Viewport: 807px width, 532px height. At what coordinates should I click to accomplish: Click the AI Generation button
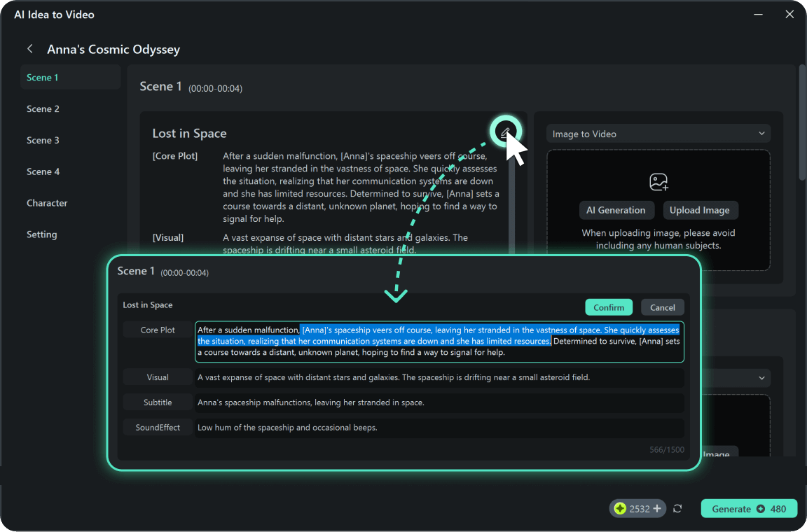coord(616,210)
